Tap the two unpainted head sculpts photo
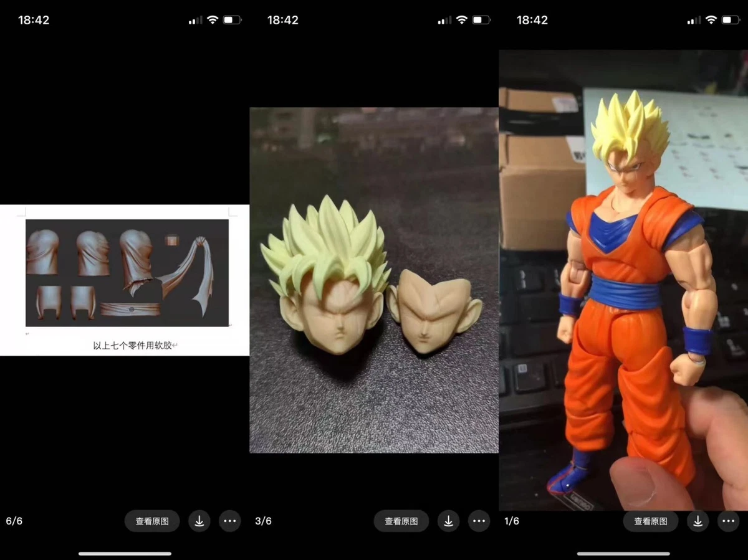The image size is (748, 560). point(374,280)
